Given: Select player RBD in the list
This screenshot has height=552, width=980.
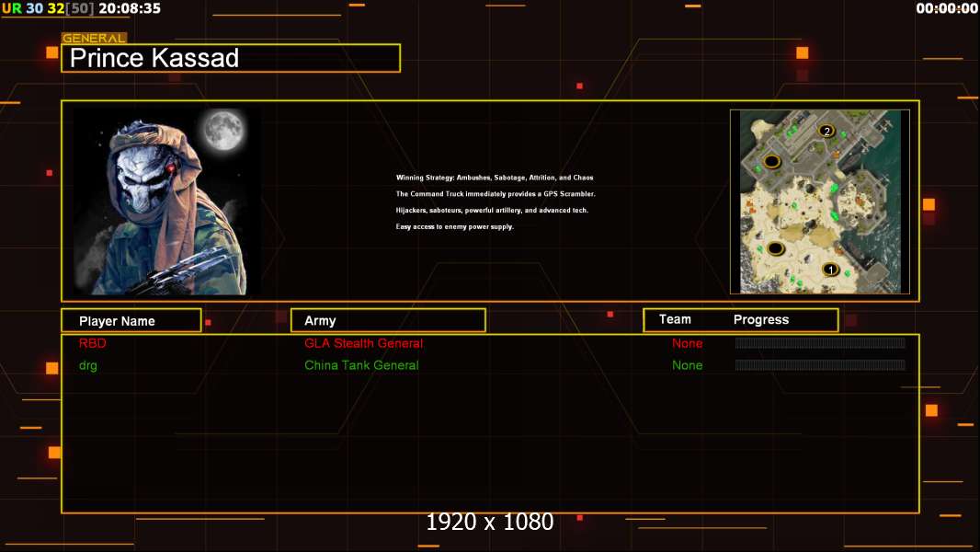Looking at the screenshot, I should 93,343.
